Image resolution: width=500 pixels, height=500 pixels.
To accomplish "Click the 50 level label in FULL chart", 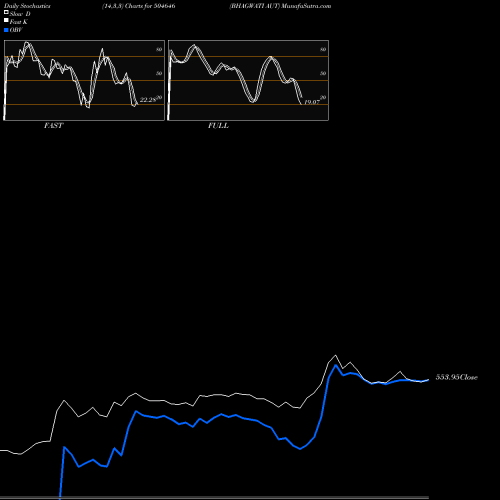I will click(x=323, y=73).
